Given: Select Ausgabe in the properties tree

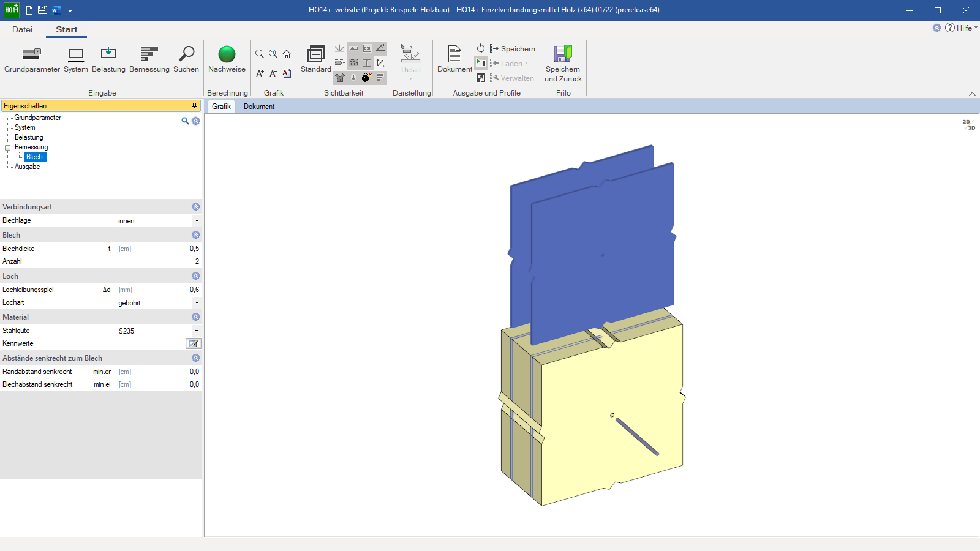Looking at the screenshot, I should point(28,167).
